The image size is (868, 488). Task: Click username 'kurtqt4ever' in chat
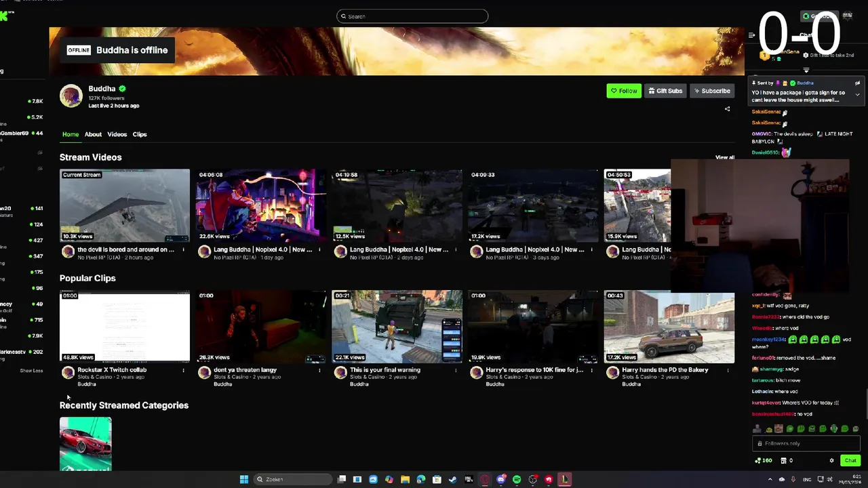click(766, 403)
